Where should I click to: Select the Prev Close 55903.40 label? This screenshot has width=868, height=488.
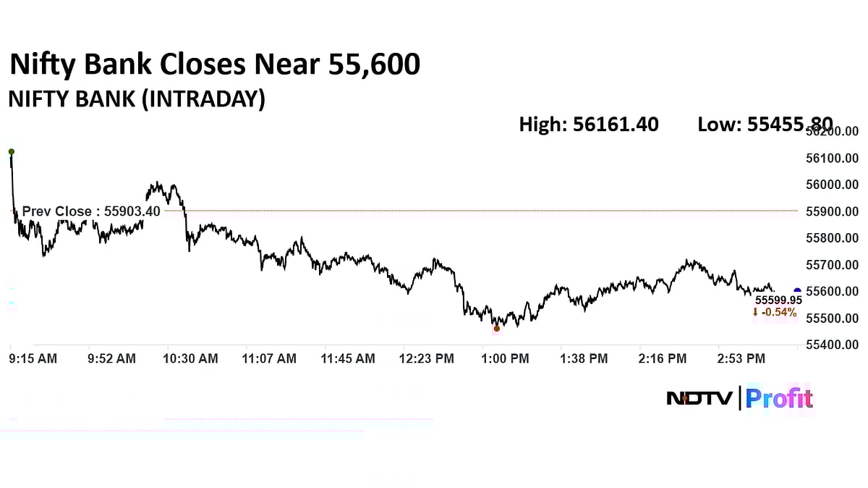[x=91, y=211]
